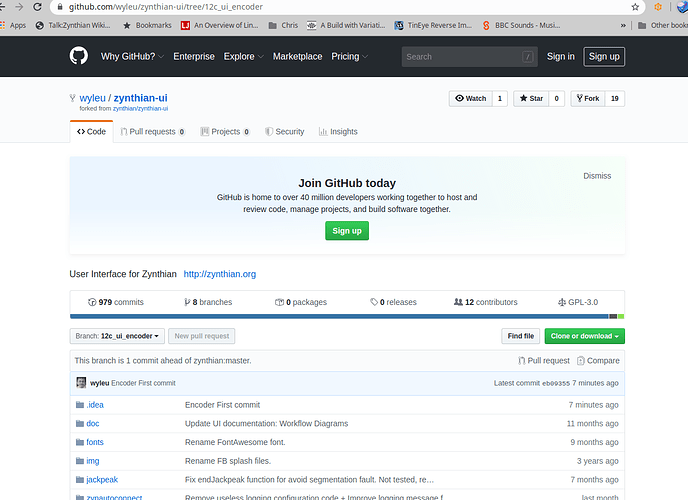Open the Other bookmarks folder

tap(663, 25)
